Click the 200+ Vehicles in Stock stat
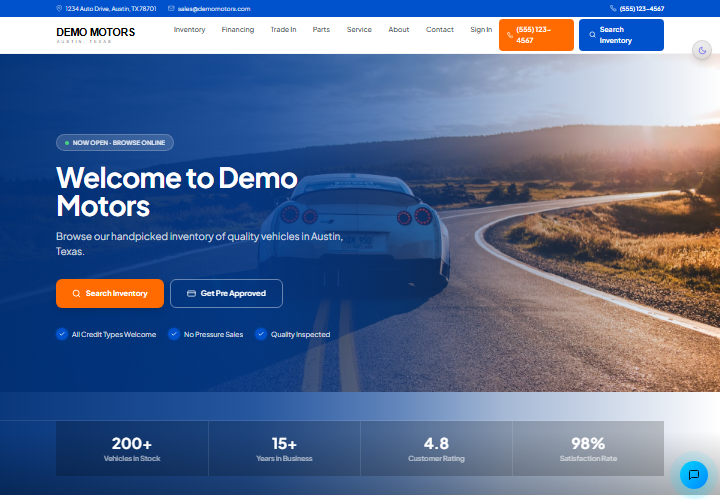This screenshot has width=720, height=500. coord(132,449)
